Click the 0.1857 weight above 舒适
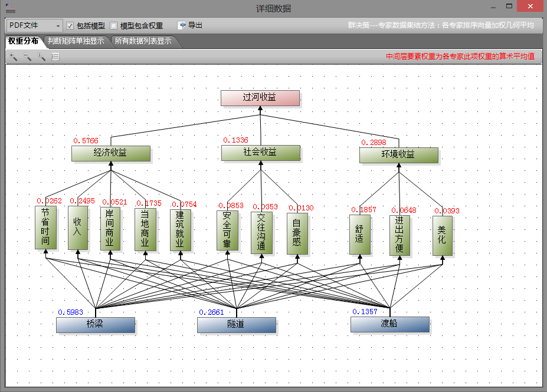The height and width of the screenshot is (392, 547). point(364,210)
